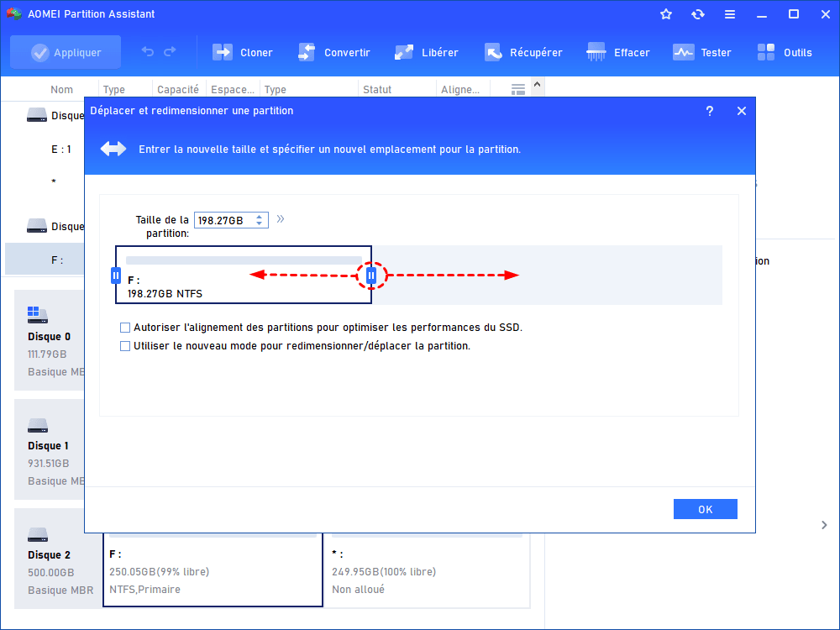Screen dimensions: 840x630
Task: Select the Disque 1 disk card
Action: (x=50, y=449)
